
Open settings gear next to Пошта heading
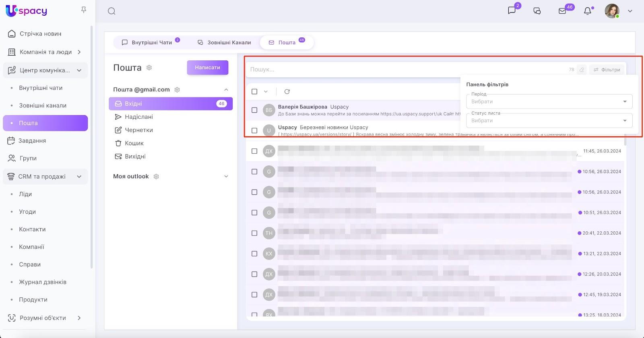coord(149,68)
